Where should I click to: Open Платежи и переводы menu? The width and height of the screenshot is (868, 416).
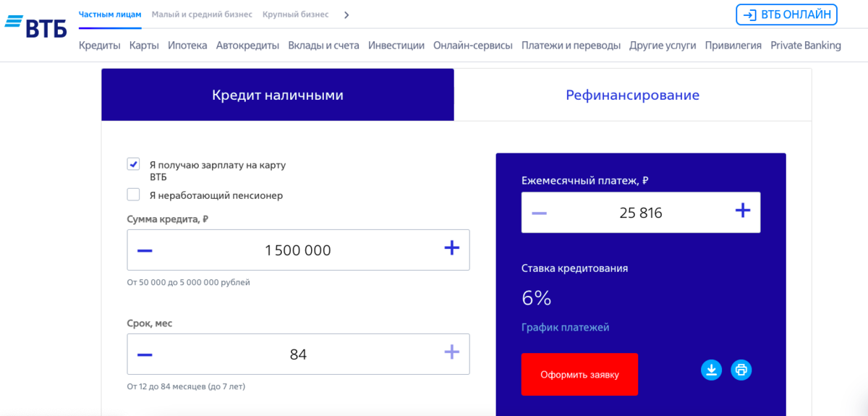pos(571,45)
